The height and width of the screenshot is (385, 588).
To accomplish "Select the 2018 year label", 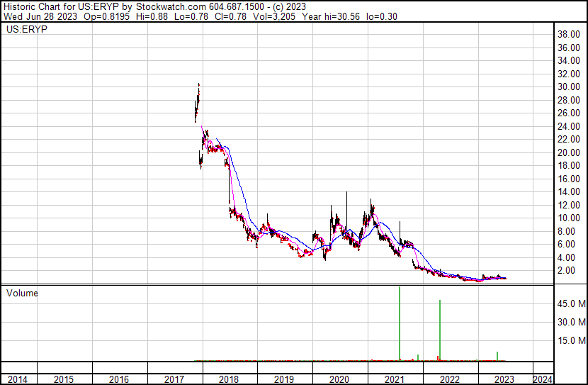I will 229,379.
